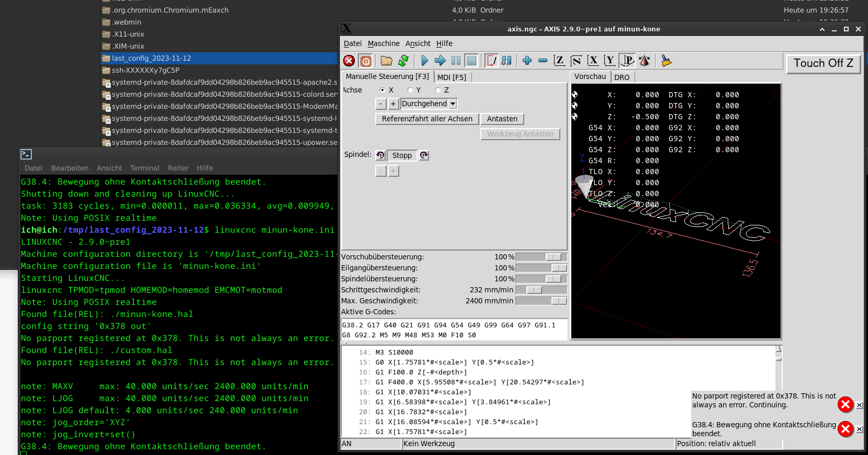Toggle the rotate-view cone icon
The height and width of the screenshot is (455, 868).
pos(645,61)
